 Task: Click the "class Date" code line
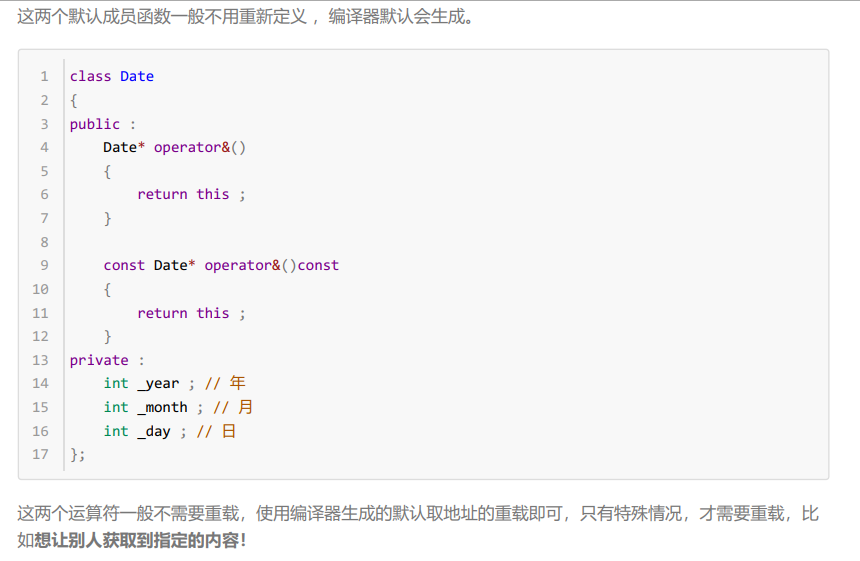[x=112, y=76]
